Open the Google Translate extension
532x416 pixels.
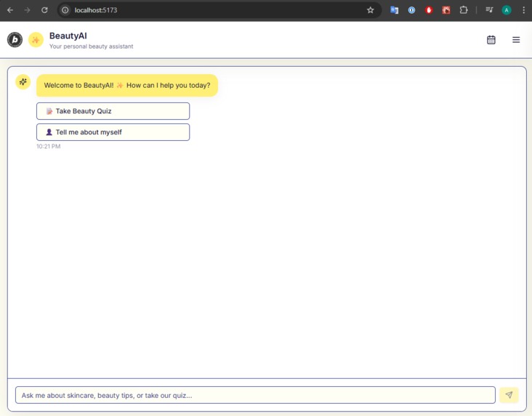394,10
